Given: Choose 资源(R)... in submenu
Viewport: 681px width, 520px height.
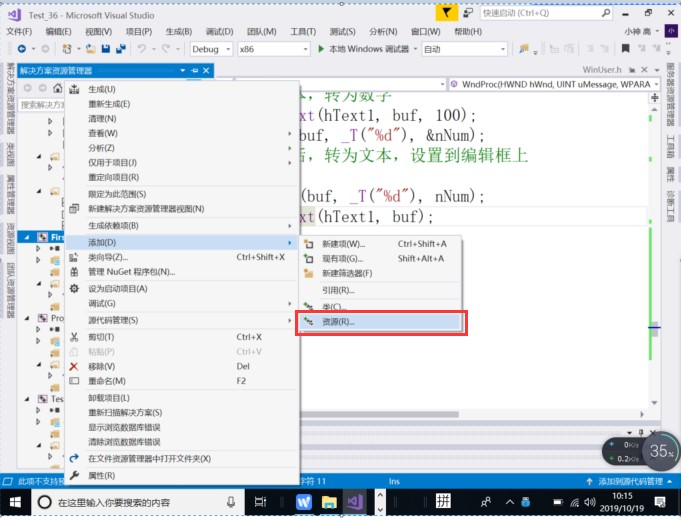Looking at the screenshot, I should [x=380, y=322].
